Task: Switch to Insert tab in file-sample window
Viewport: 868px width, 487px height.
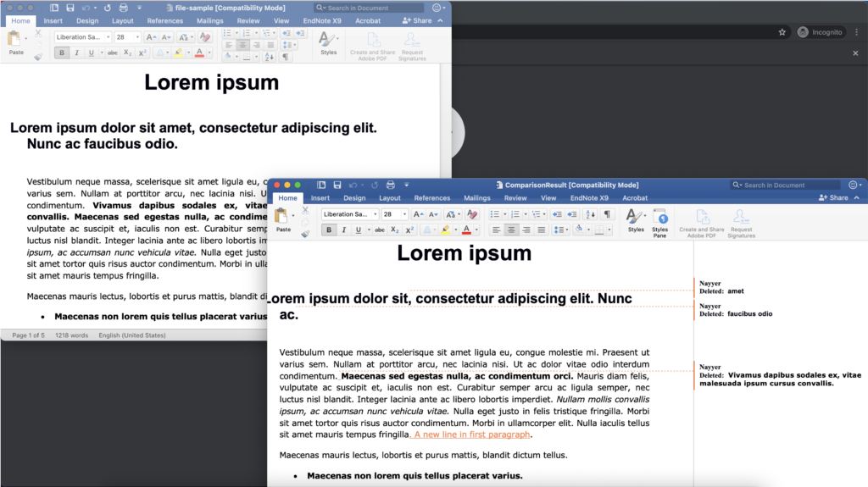Action: click(x=53, y=20)
